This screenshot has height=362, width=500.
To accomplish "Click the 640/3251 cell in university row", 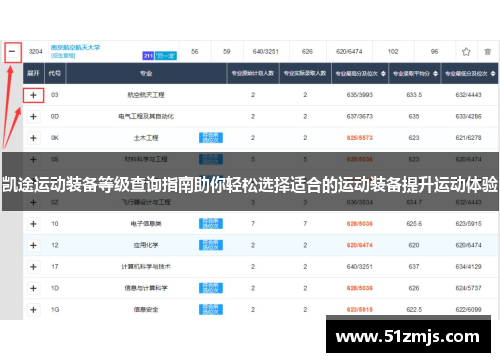I will point(266,52).
